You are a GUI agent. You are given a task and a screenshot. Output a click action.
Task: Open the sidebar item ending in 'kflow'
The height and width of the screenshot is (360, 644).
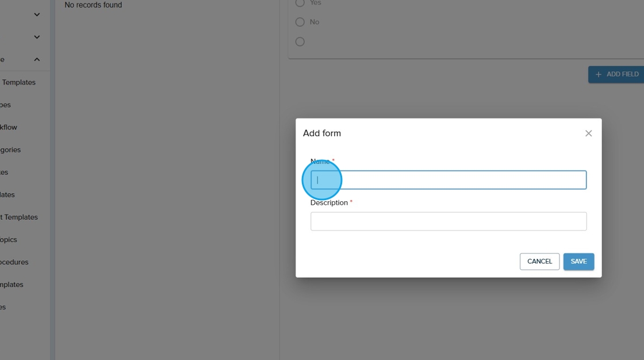tap(9, 127)
